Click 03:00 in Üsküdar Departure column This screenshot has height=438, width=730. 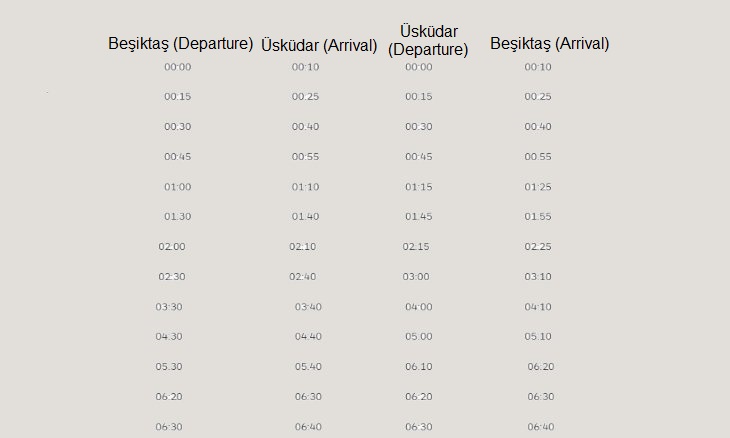tap(416, 277)
